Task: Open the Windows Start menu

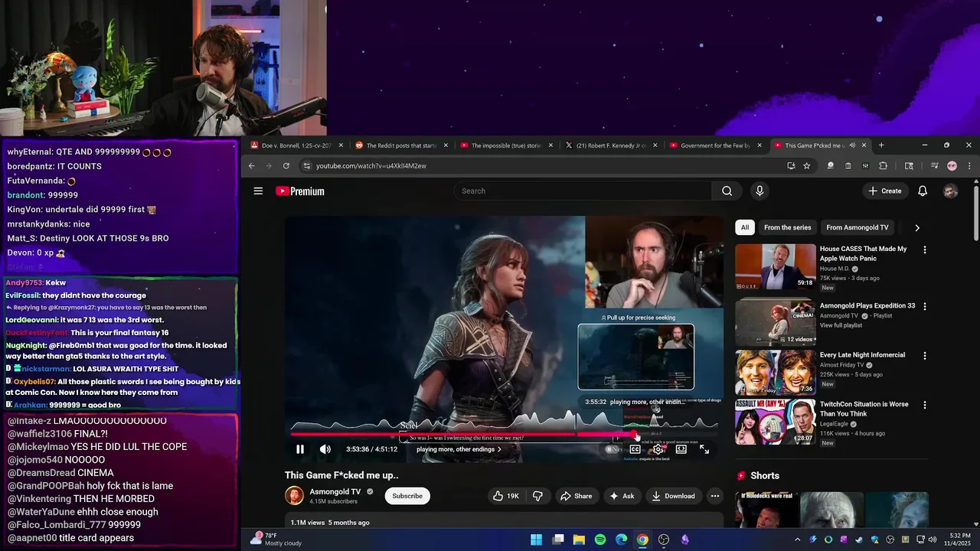Action: [537, 540]
